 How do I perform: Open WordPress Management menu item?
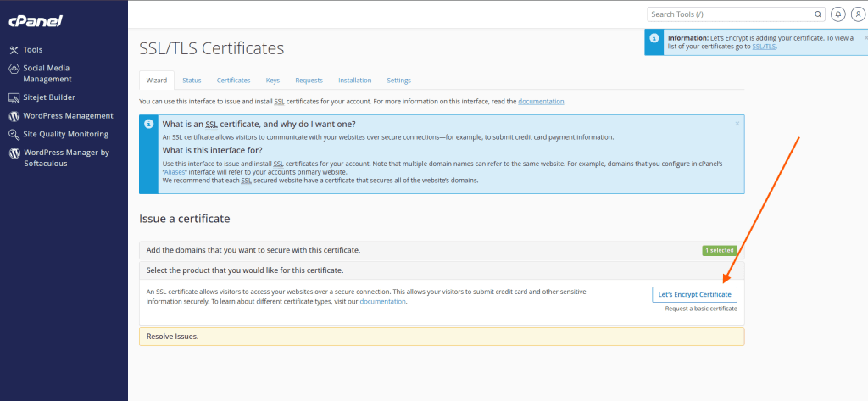click(68, 116)
